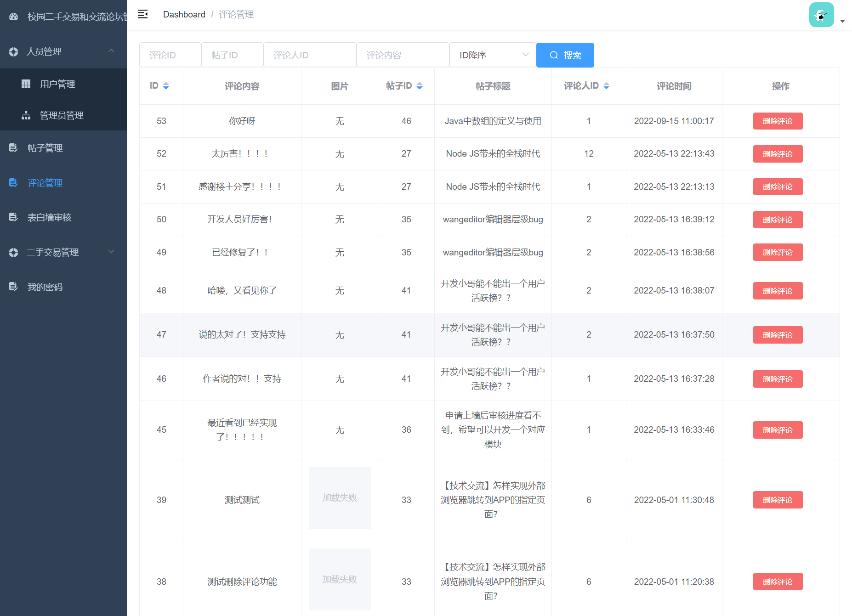Click the 校园二手交易和交流论坛 title
Screen dimensions: 852x616
click(x=77, y=17)
